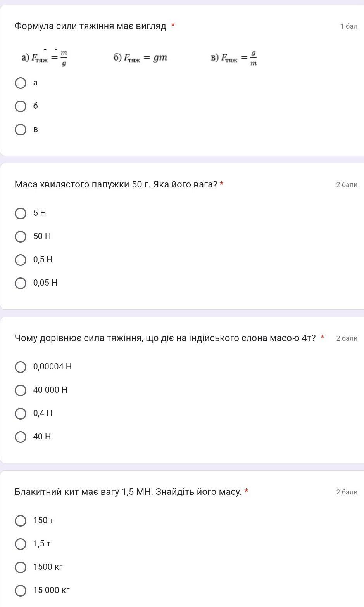Screen dimensions: 364x607
Task: Select '40 Н' for the Indian elephant
Action: click(x=21, y=437)
